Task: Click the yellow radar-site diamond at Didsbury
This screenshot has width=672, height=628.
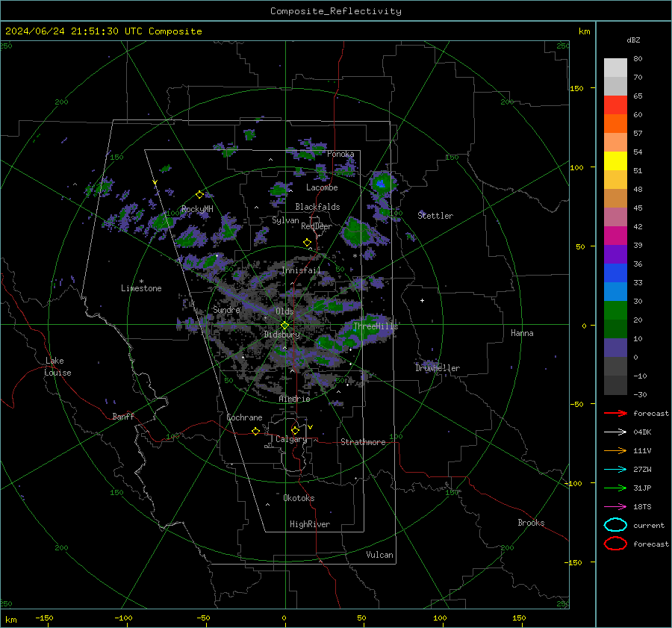Action: coord(284,326)
